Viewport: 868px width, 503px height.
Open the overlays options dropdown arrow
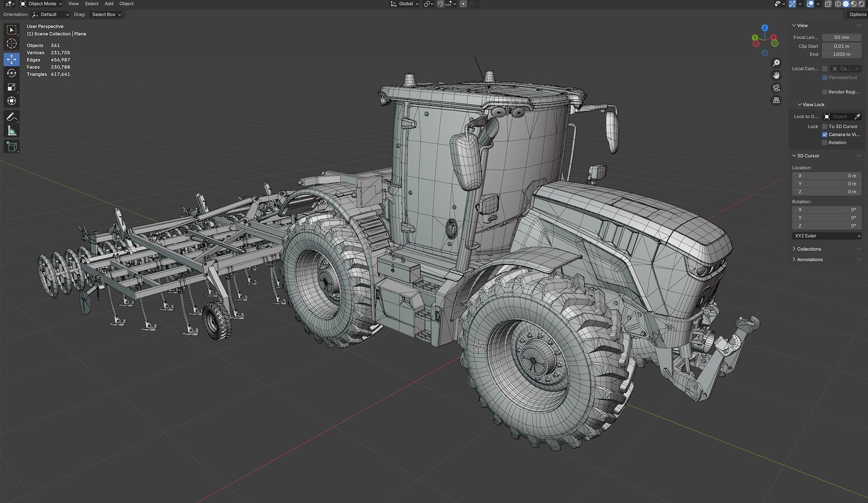pyautogui.click(x=818, y=4)
